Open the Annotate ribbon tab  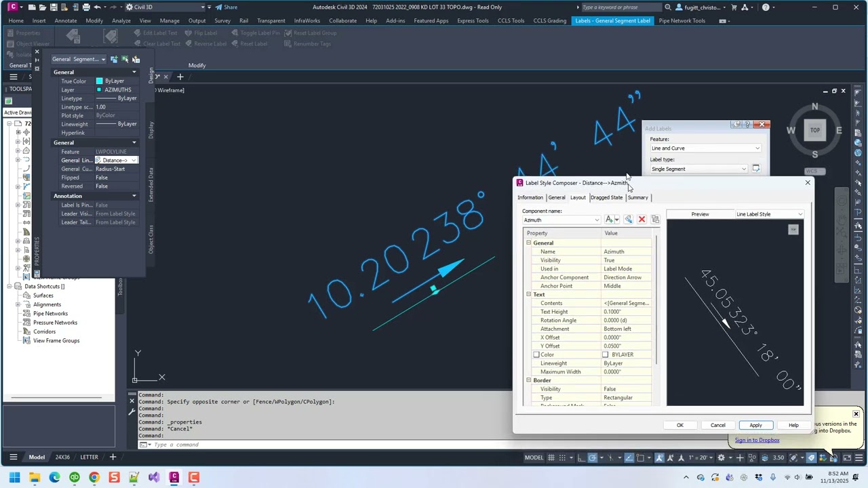click(65, 20)
